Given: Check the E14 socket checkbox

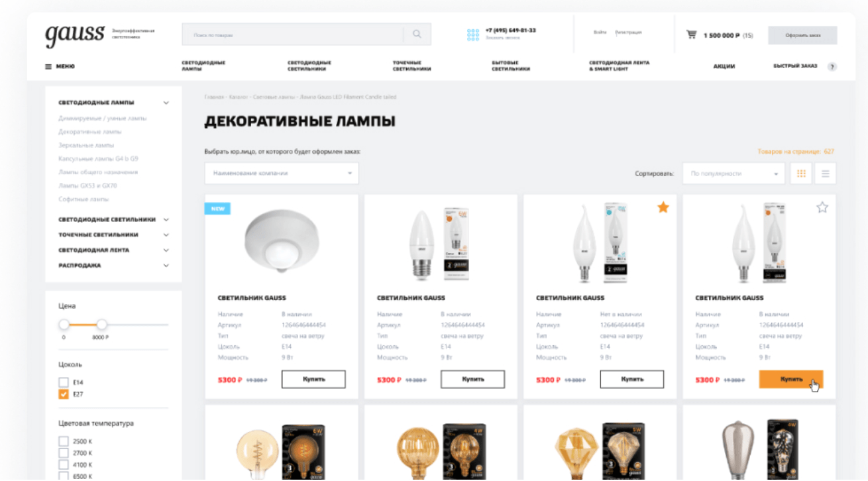Looking at the screenshot, I should pos(64,382).
